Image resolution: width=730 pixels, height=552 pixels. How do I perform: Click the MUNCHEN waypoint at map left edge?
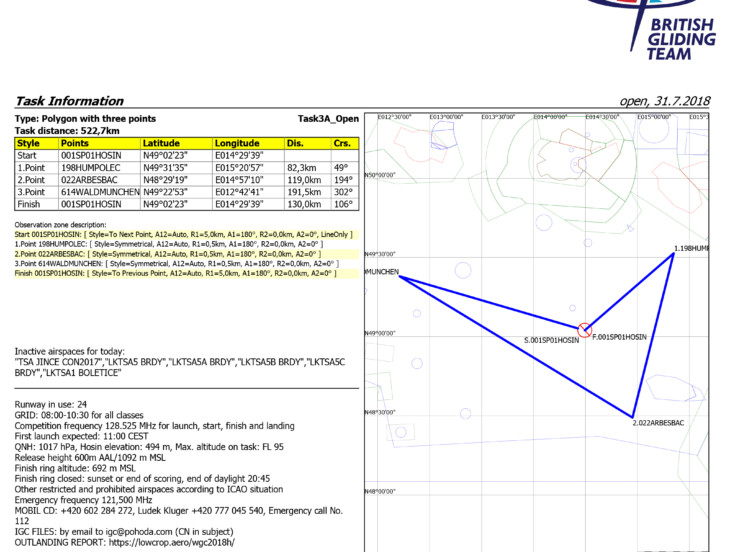pyautogui.click(x=382, y=271)
